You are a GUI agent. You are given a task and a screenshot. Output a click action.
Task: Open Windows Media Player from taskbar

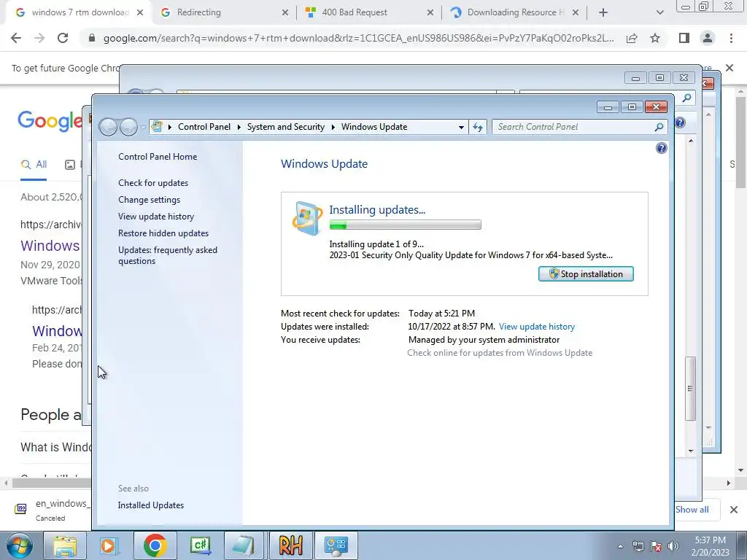click(x=108, y=545)
